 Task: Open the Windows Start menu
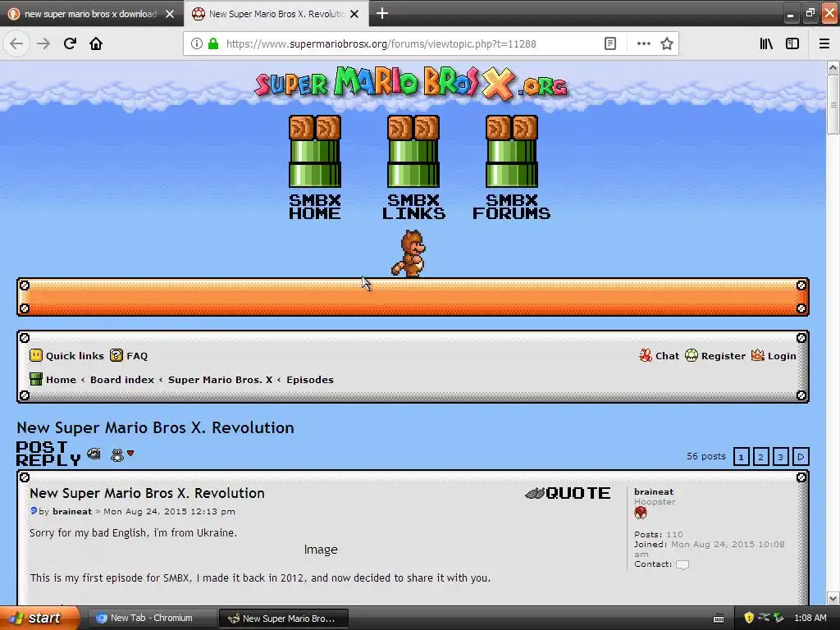(39, 618)
